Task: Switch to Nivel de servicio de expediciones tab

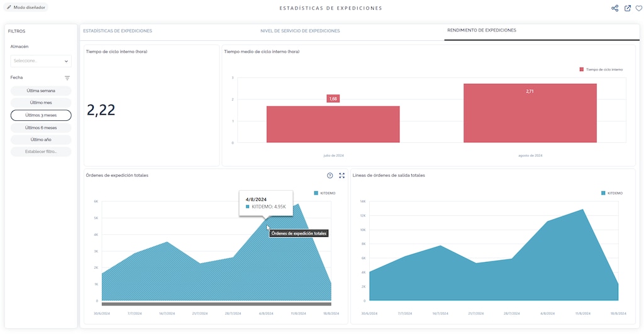Action: pyautogui.click(x=300, y=31)
